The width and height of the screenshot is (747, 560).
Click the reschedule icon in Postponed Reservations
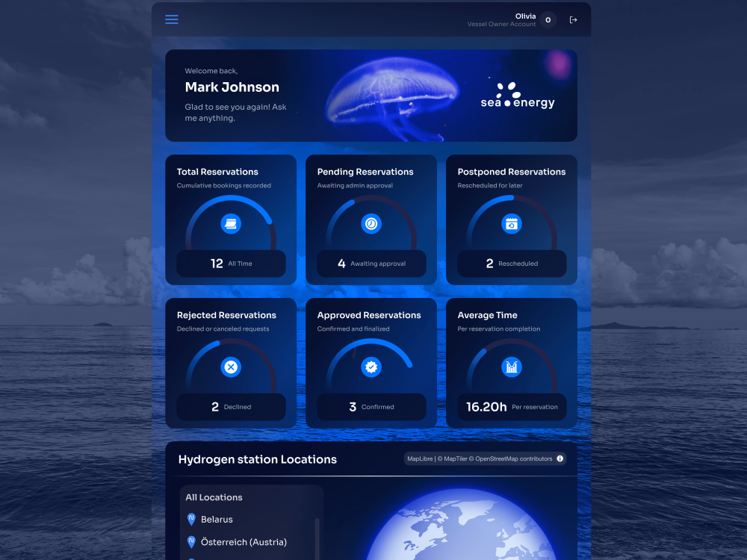click(512, 224)
